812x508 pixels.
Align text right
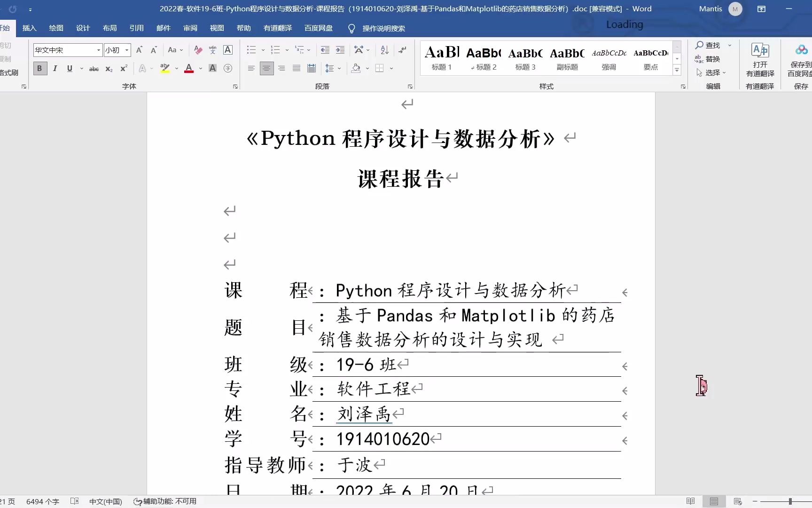click(281, 69)
